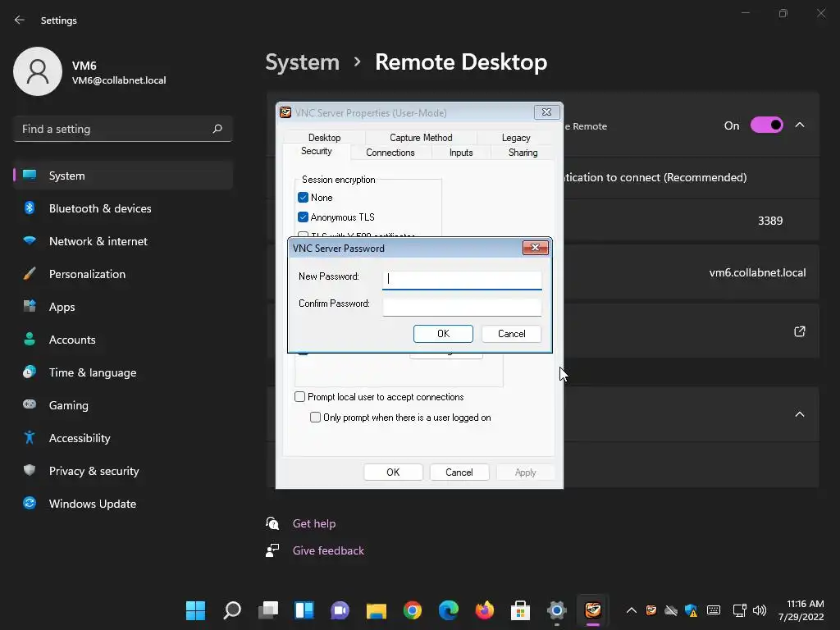The height and width of the screenshot is (630, 840).
Task: Click the 3389 port value
Action: [x=769, y=221]
